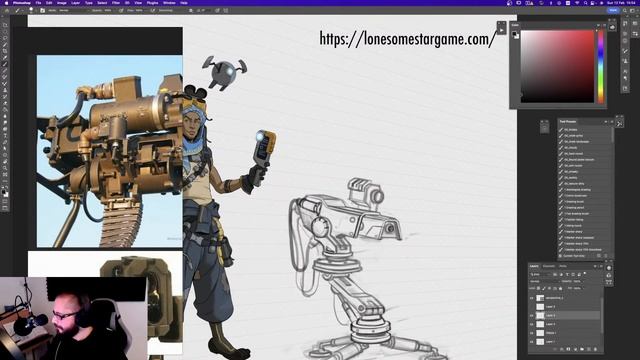The height and width of the screenshot is (360, 640).
Task: Open the Libraries cloud panel icon
Action: coord(612,27)
